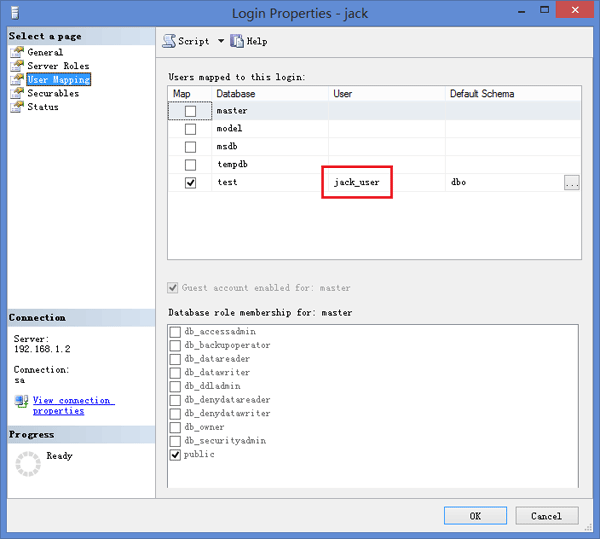Check the Map box for master
The width and height of the screenshot is (600, 539).
click(x=190, y=111)
